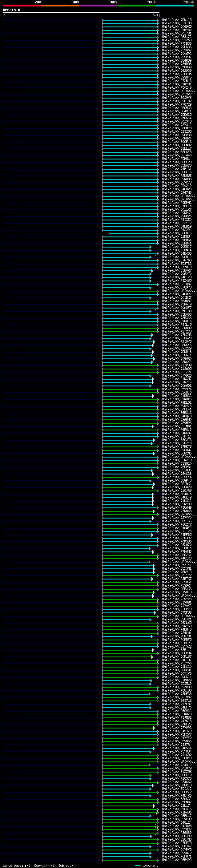Select label UniRef100_A5P6T9
The width and height of the screenshot is (197, 868).
(177, 304)
